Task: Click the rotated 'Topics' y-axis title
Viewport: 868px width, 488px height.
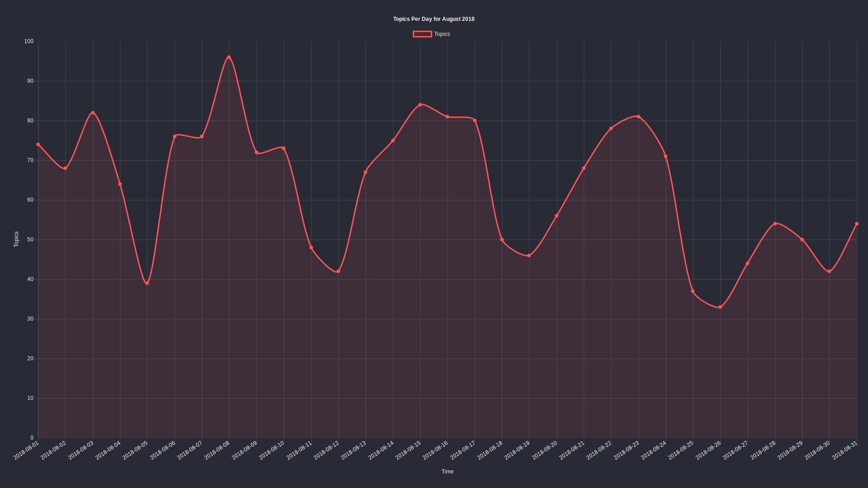Action: click(16, 239)
